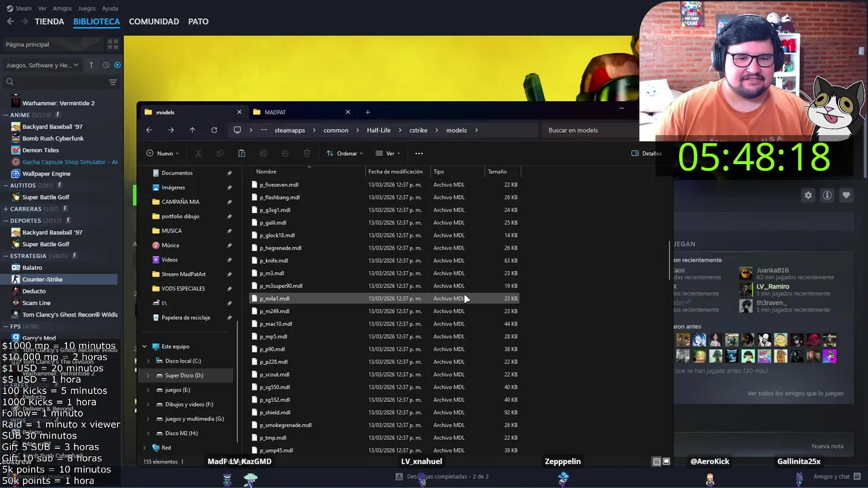Open game info icon in Steam
The height and width of the screenshot is (488, 868).
(827, 195)
